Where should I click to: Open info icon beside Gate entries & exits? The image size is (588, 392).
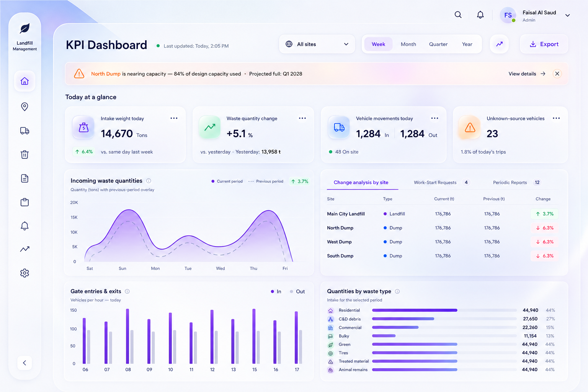click(x=127, y=291)
